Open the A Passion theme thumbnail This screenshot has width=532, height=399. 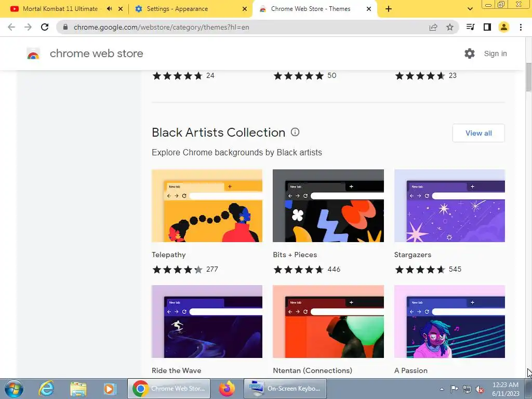click(x=449, y=321)
